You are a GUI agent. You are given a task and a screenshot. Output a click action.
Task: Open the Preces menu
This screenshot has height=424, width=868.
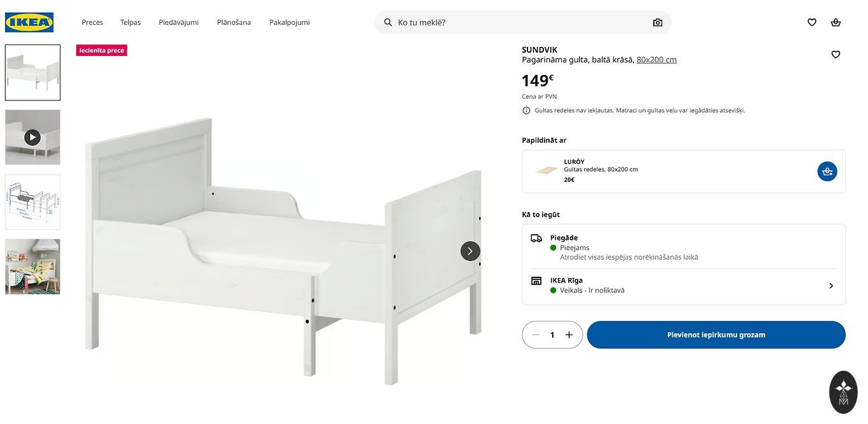[92, 22]
